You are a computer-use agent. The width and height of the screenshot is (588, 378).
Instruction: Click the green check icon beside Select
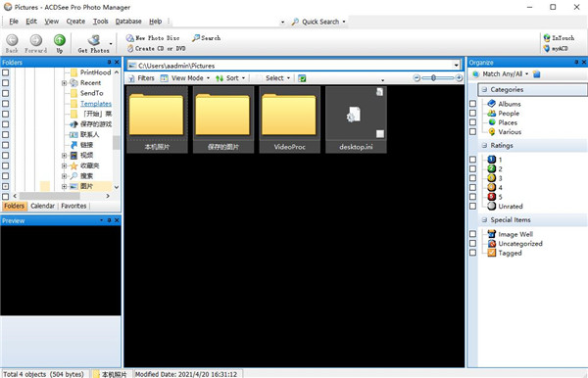click(x=302, y=78)
